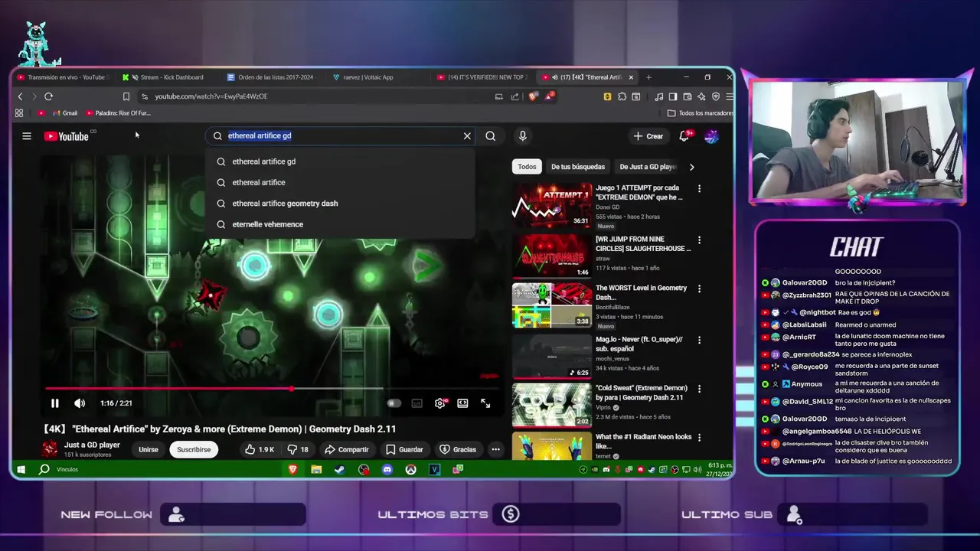Open the ATTEMPT 1 video thumbnail
This screenshot has width=980, height=551.
click(552, 205)
